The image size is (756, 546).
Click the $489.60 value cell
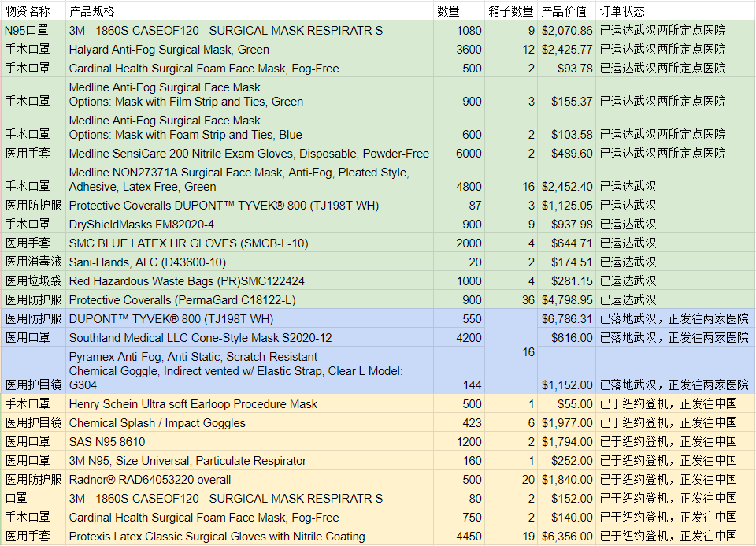tap(566, 153)
